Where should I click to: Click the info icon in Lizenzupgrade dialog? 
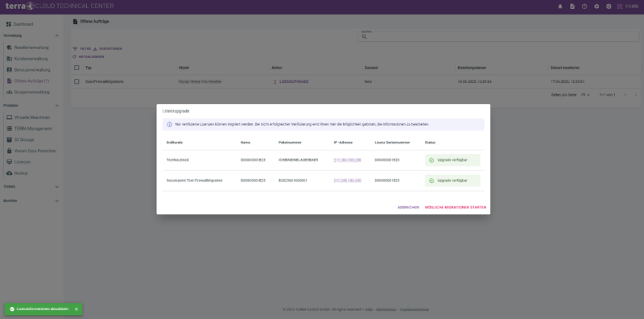170,124
